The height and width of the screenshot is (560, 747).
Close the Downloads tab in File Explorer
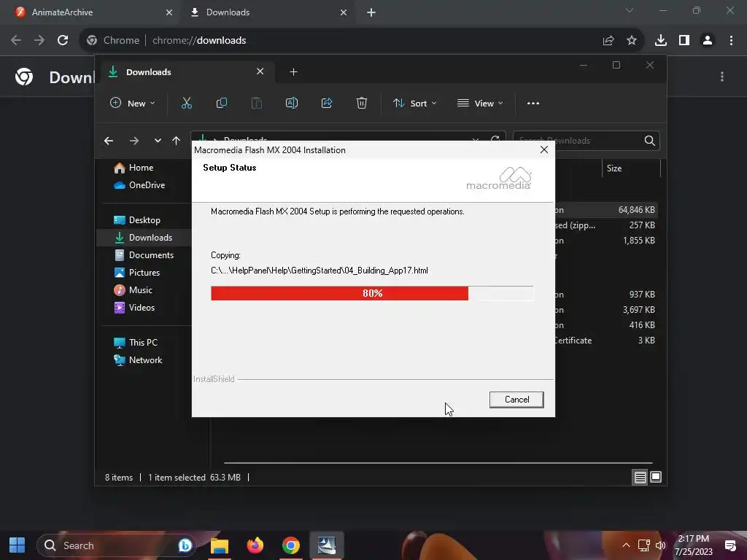[x=260, y=71]
